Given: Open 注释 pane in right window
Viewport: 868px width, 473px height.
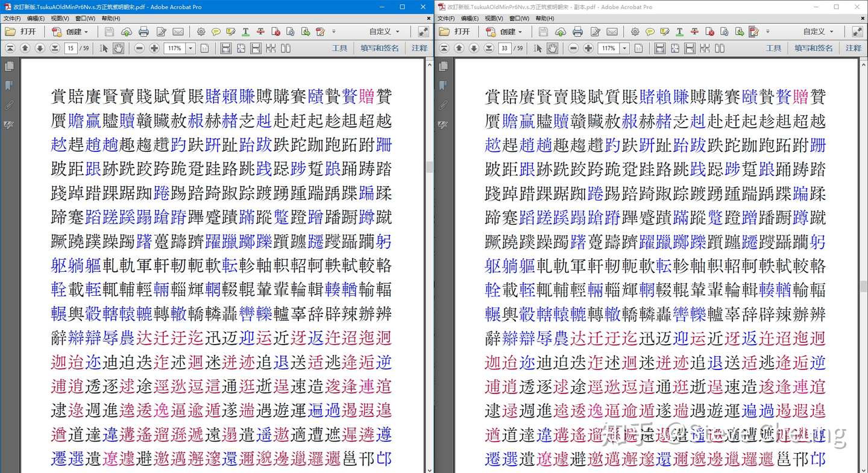Looking at the screenshot, I should pos(854,48).
